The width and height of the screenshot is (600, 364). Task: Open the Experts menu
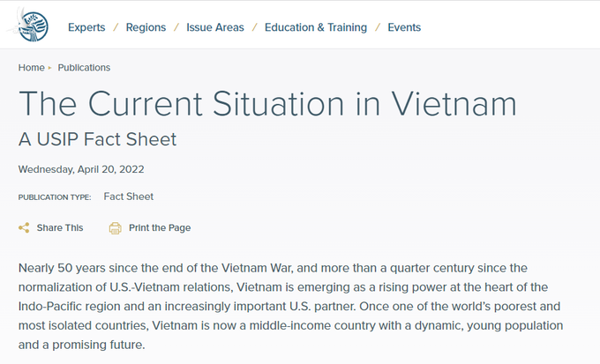tap(86, 27)
